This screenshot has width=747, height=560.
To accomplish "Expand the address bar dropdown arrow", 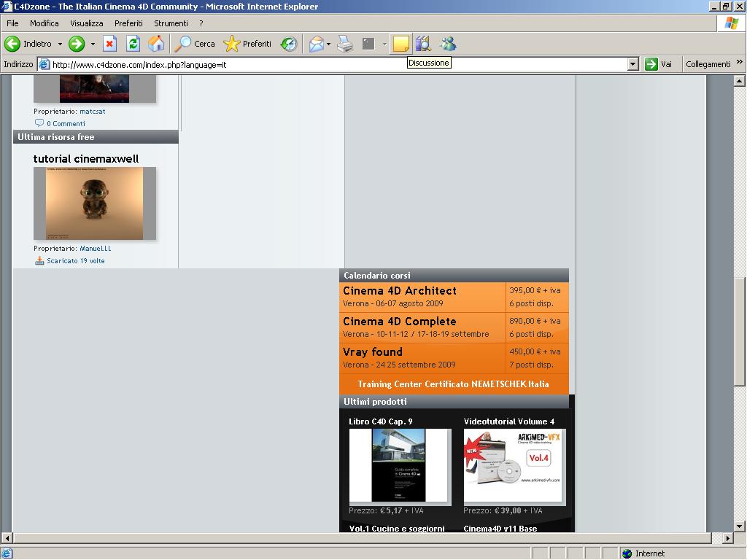I will pyautogui.click(x=632, y=64).
